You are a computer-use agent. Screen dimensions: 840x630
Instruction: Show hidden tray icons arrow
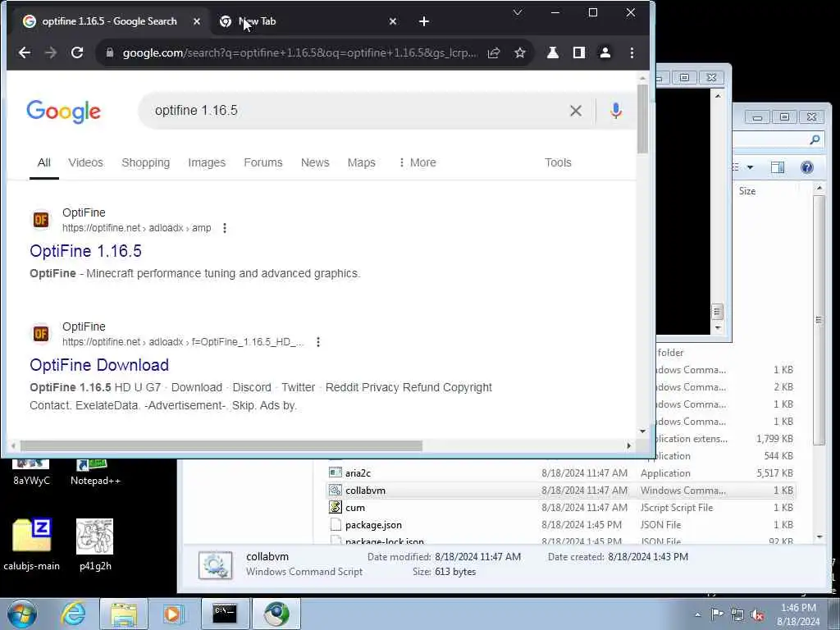click(x=697, y=614)
